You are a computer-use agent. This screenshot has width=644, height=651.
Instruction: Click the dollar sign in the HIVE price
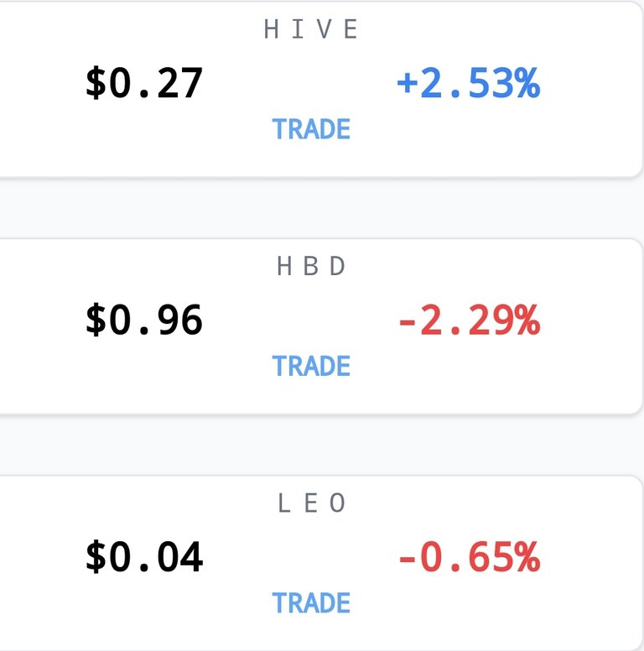pos(96,83)
